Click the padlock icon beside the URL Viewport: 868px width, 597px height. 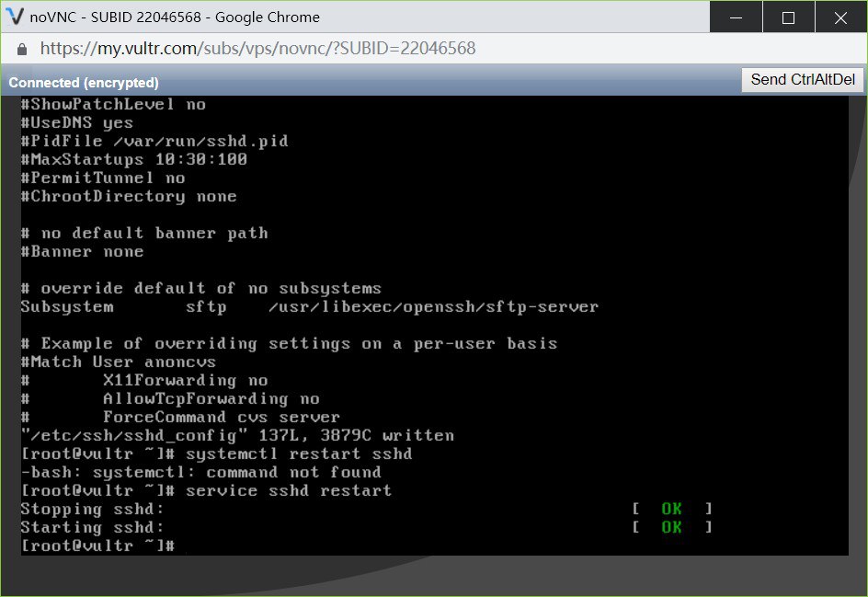point(22,49)
